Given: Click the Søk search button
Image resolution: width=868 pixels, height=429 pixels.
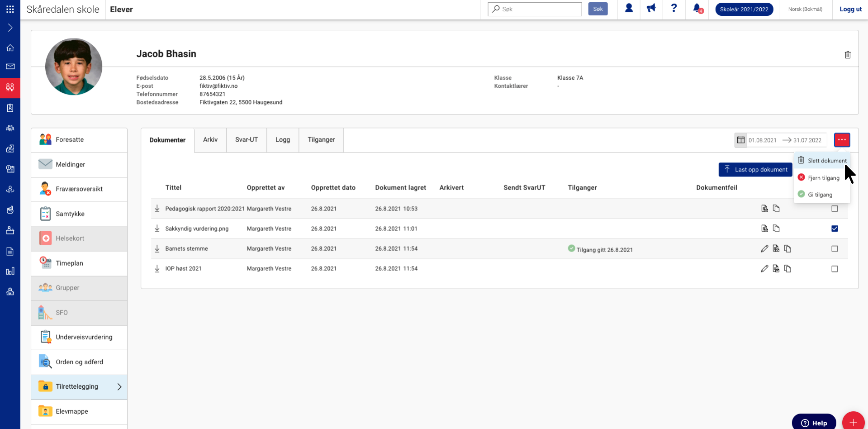Looking at the screenshot, I should point(598,9).
